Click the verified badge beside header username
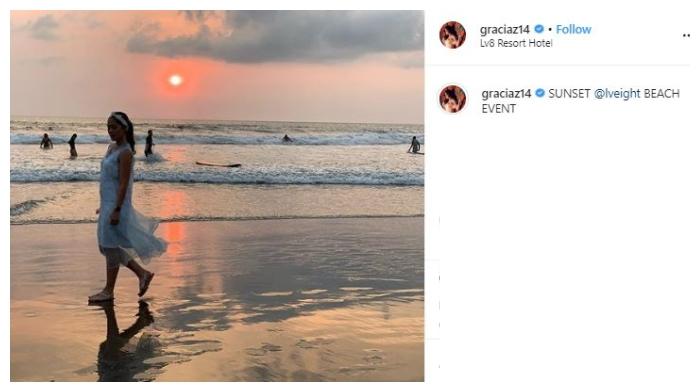The height and width of the screenshot is (392, 700). click(x=539, y=29)
